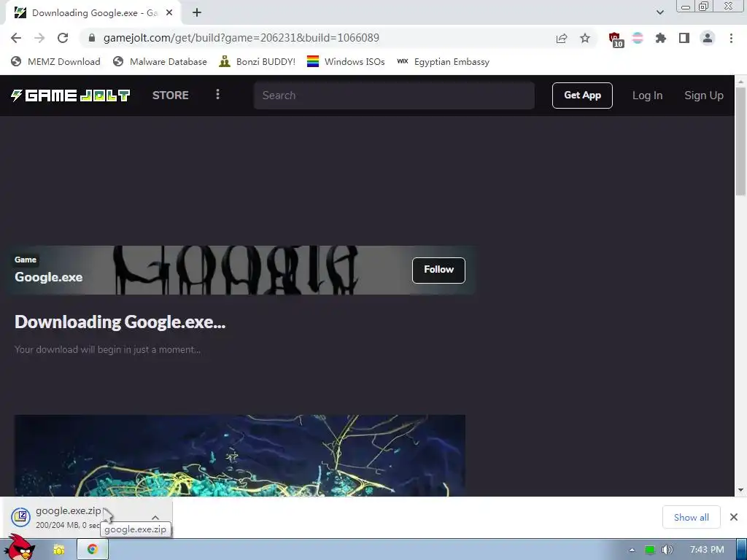Click the Show desktop strip
747x560 pixels.
pos(742,550)
